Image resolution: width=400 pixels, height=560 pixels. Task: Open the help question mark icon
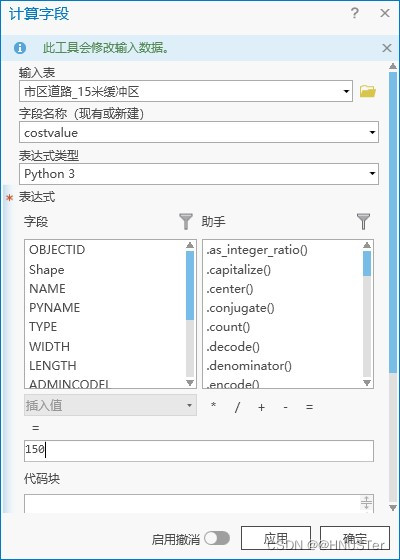pos(354,13)
